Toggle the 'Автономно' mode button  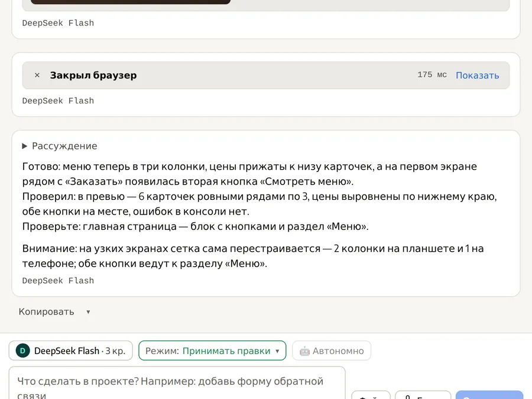point(332,351)
